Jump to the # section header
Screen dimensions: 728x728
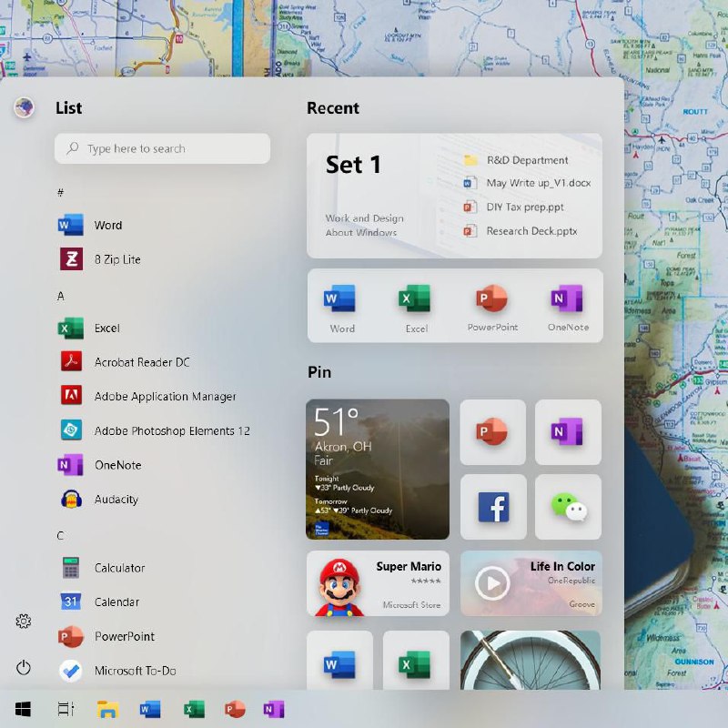pos(60,192)
